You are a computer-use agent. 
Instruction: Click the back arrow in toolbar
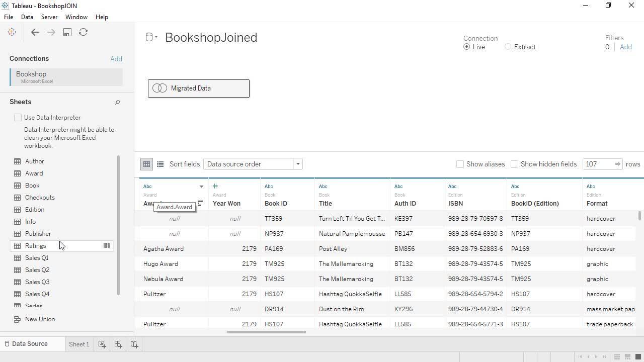pyautogui.click(x=35, y=32)
